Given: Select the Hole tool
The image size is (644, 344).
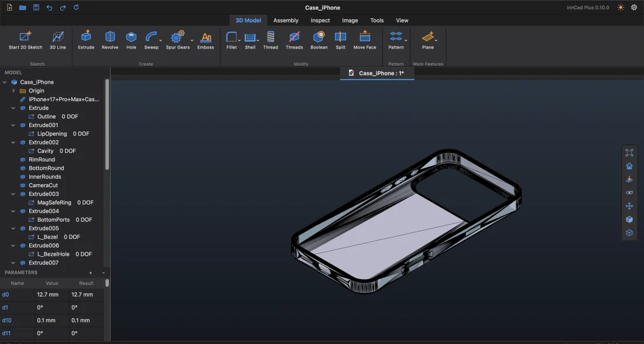Looking at the screenshot, I should [131, 40].
